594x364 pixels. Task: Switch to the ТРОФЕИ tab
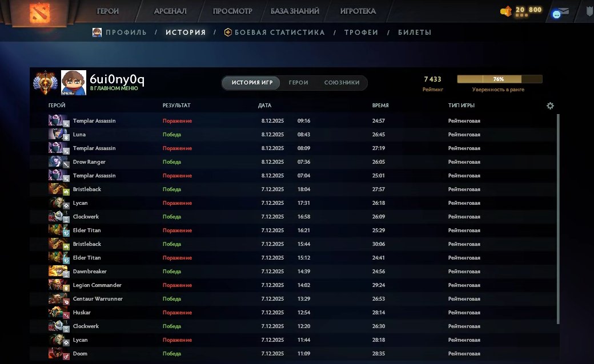[362, 33]
